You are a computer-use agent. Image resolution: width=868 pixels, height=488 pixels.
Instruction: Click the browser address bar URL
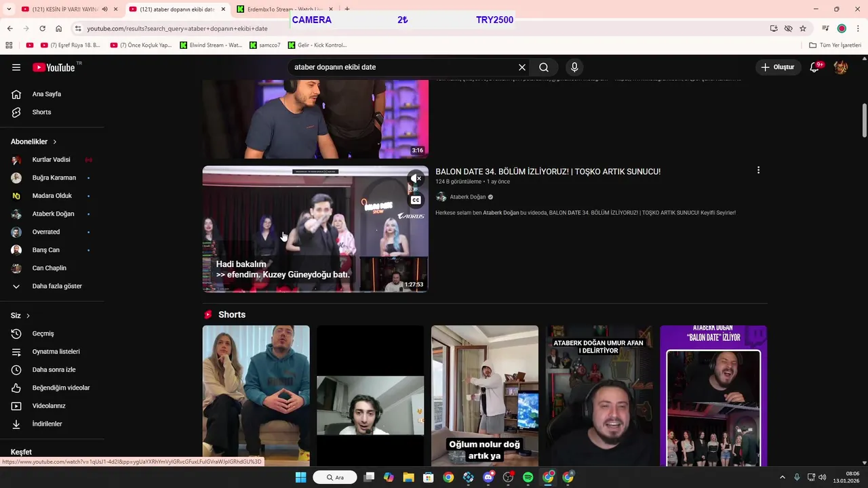[177, 28]
